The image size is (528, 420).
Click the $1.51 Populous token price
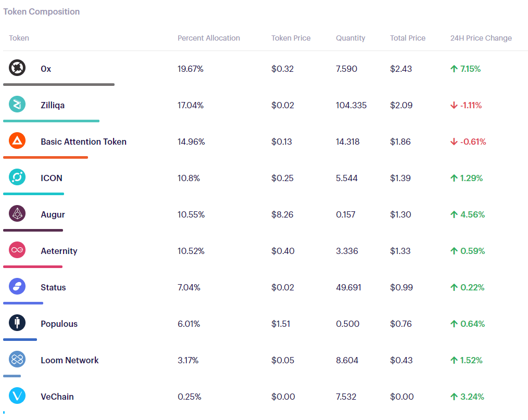click(x=281, y=324)
